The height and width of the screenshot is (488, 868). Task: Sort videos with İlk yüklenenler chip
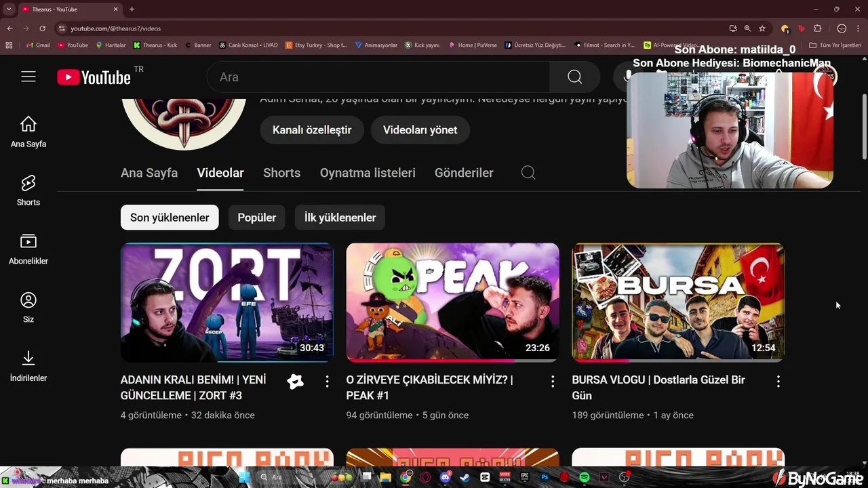pos(340,218)
